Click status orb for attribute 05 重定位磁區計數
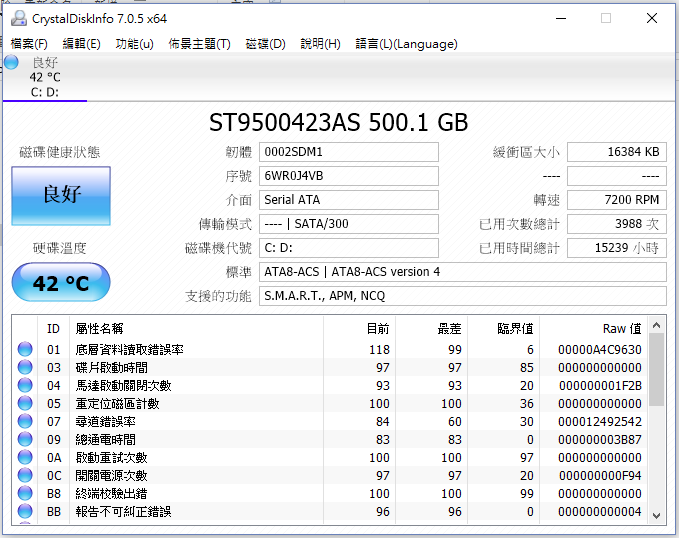Screen dimensions: 679x538 (x=25, y=403)
